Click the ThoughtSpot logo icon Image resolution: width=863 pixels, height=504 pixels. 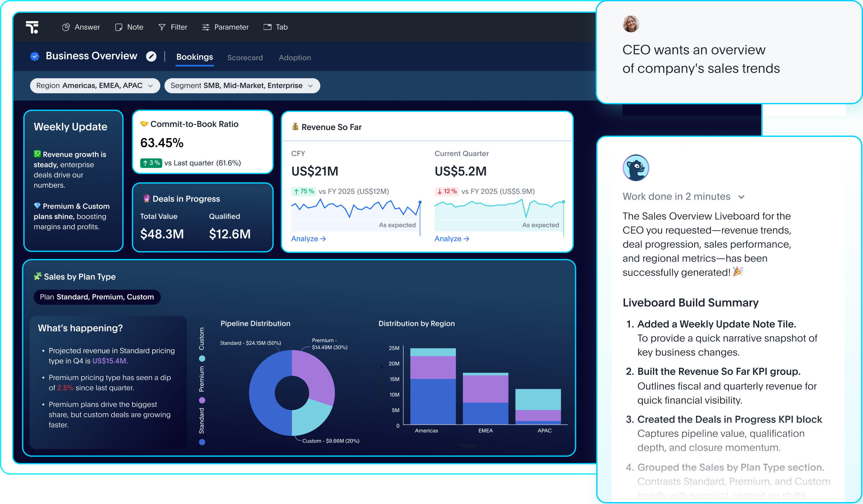pyautogui.click(x=32, y=27)
